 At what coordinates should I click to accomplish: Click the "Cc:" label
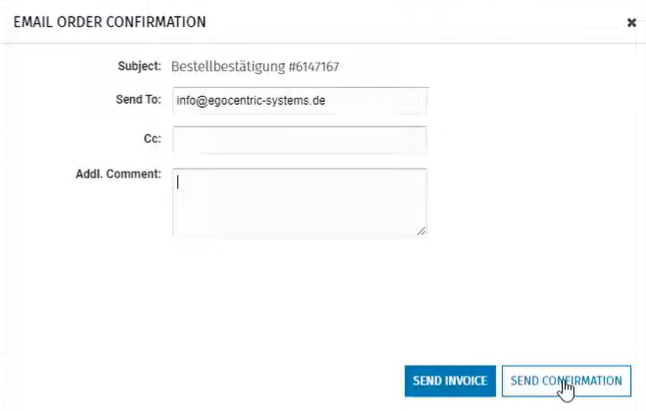click(152, 140)
